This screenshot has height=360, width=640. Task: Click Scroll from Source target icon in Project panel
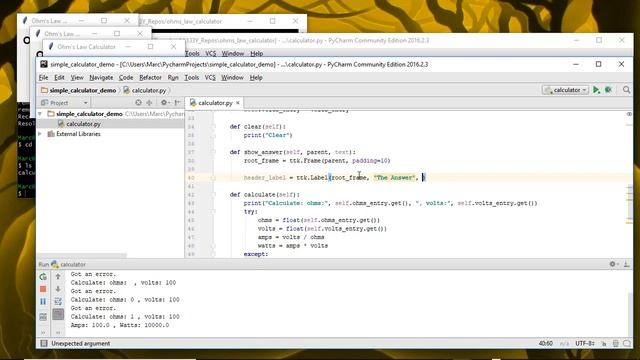(x=138, y=103)
